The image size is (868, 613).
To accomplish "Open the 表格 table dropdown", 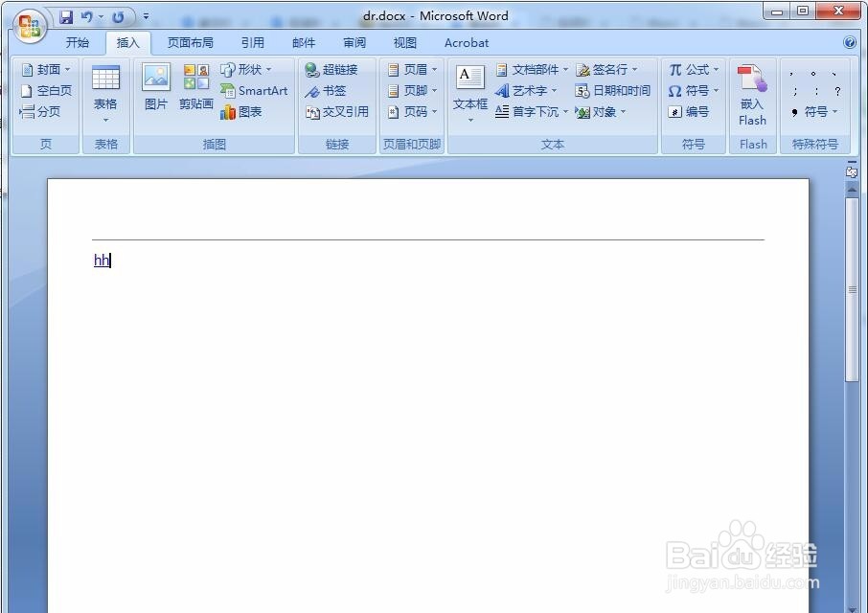I will pyautogui.click(x=105, y=95).
